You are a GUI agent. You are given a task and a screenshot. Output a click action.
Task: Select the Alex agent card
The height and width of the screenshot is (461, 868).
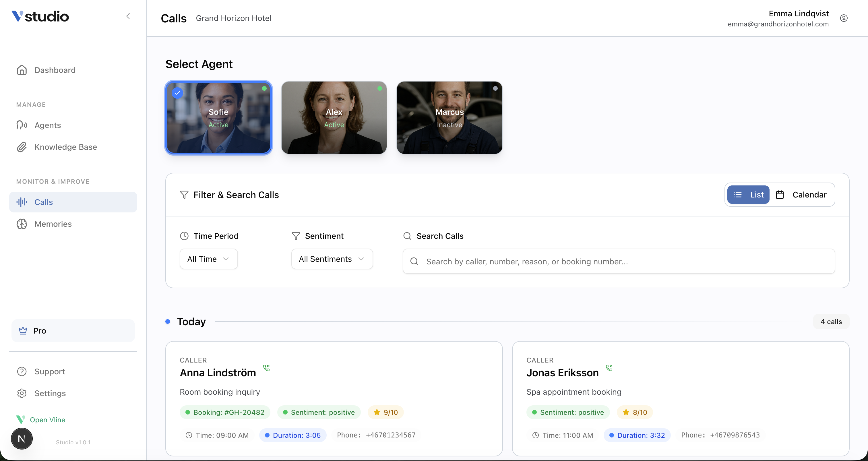[x=334, y=118]
